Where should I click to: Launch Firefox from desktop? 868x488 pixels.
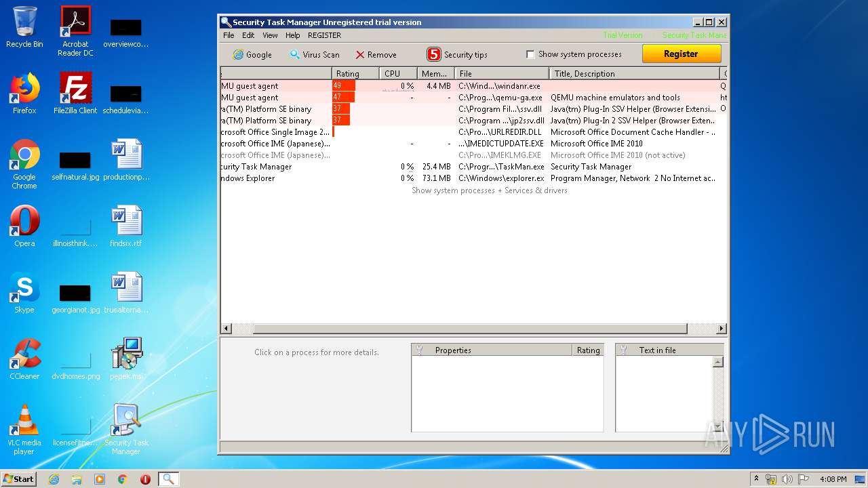click(24, 94)
